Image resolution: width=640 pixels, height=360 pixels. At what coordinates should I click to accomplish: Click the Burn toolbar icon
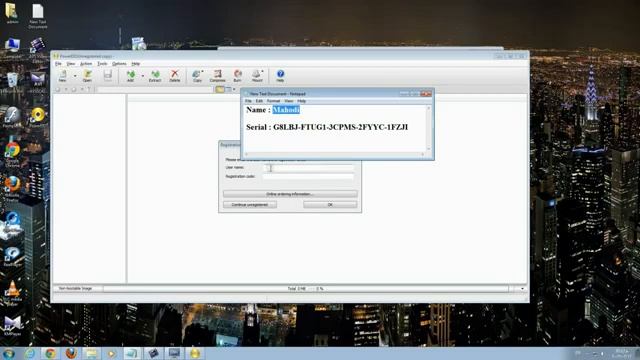[238, 76]
